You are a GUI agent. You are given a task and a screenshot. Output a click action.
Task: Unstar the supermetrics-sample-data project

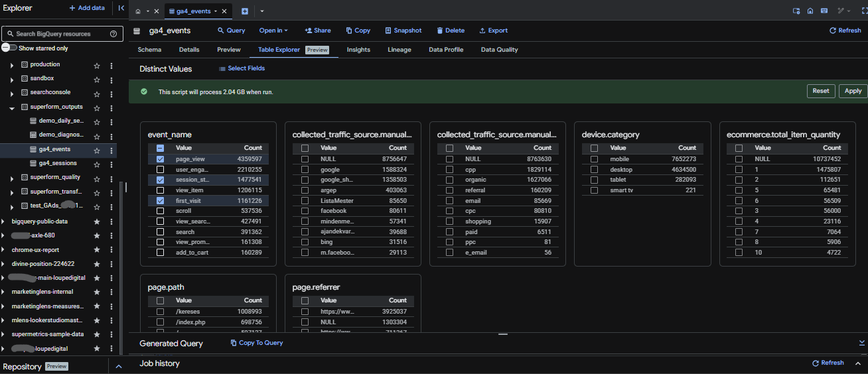pyautogui.click(x=97, y=335)
